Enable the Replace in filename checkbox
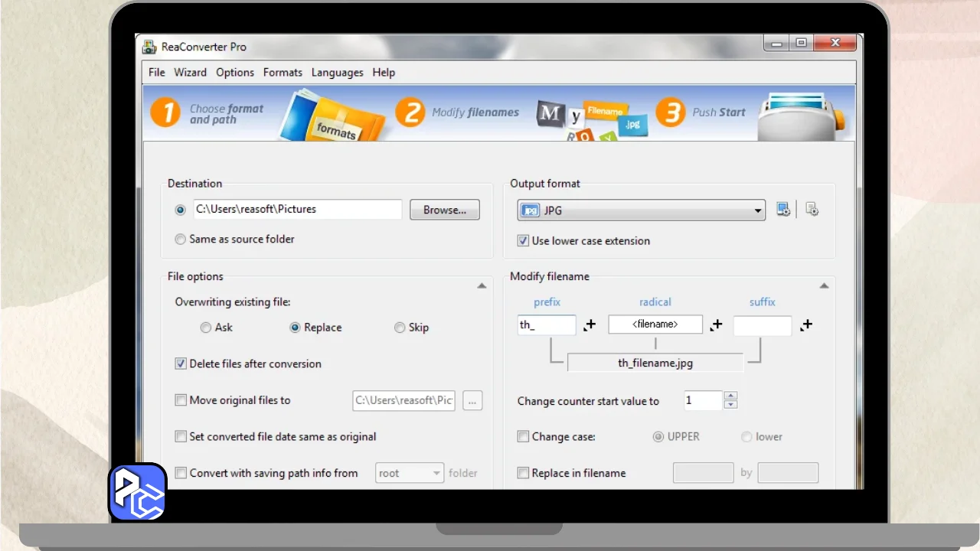The image size is (980, 551). (523, 473)
